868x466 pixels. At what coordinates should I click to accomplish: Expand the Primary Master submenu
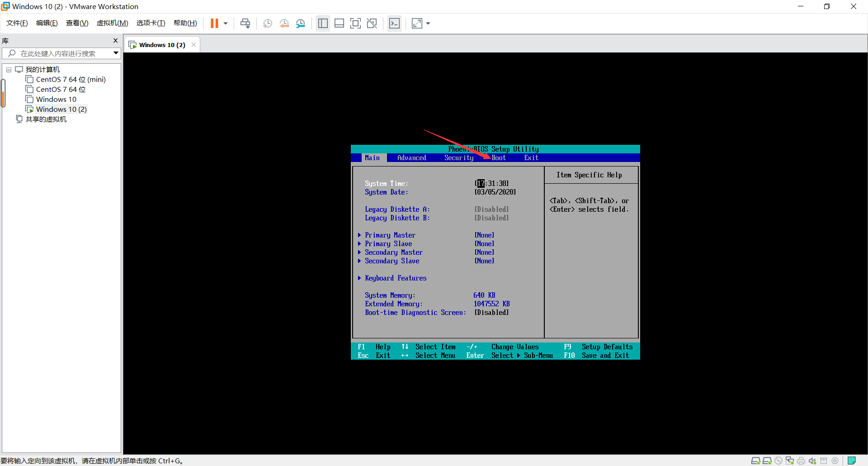tap(390, 235)
